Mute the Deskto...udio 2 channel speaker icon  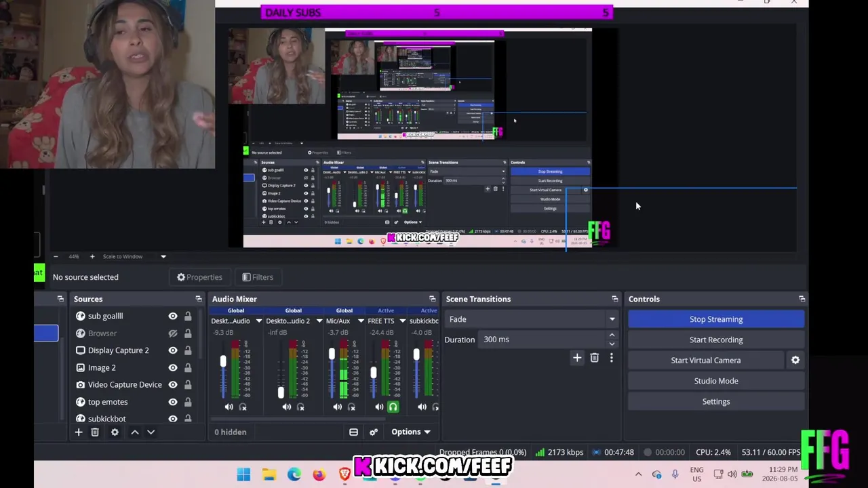pos(286,407)
